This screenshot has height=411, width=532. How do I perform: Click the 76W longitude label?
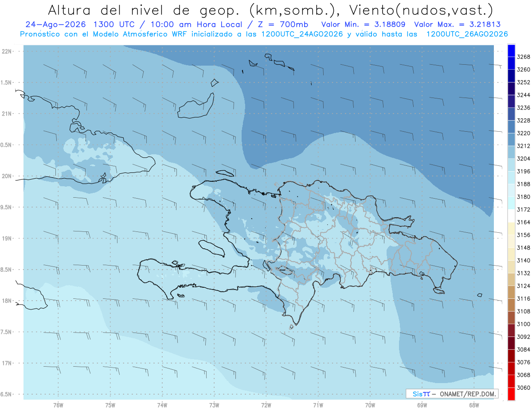[58, 405]
